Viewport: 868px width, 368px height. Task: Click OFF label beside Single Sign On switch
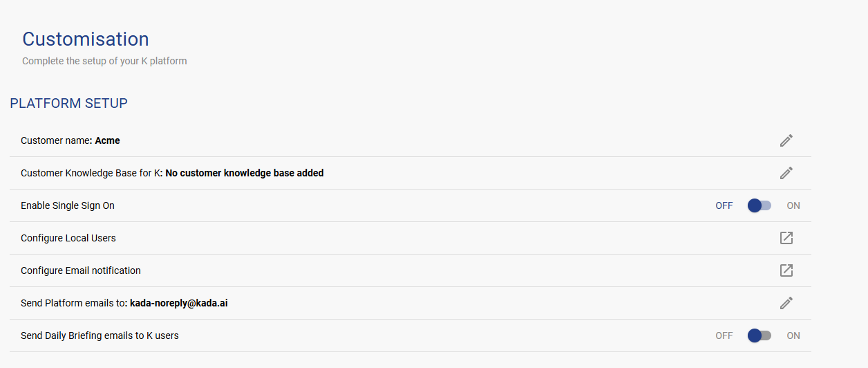tap(724, 205)
